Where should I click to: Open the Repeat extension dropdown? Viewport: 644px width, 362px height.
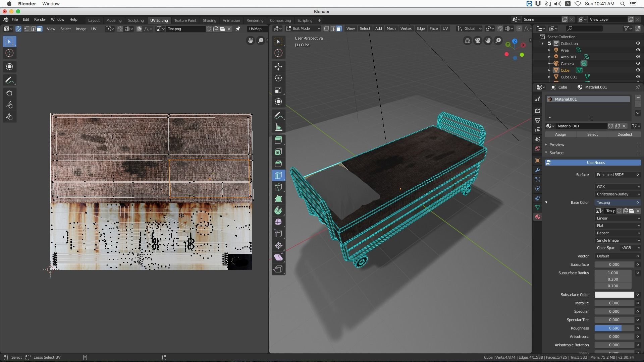618,233
